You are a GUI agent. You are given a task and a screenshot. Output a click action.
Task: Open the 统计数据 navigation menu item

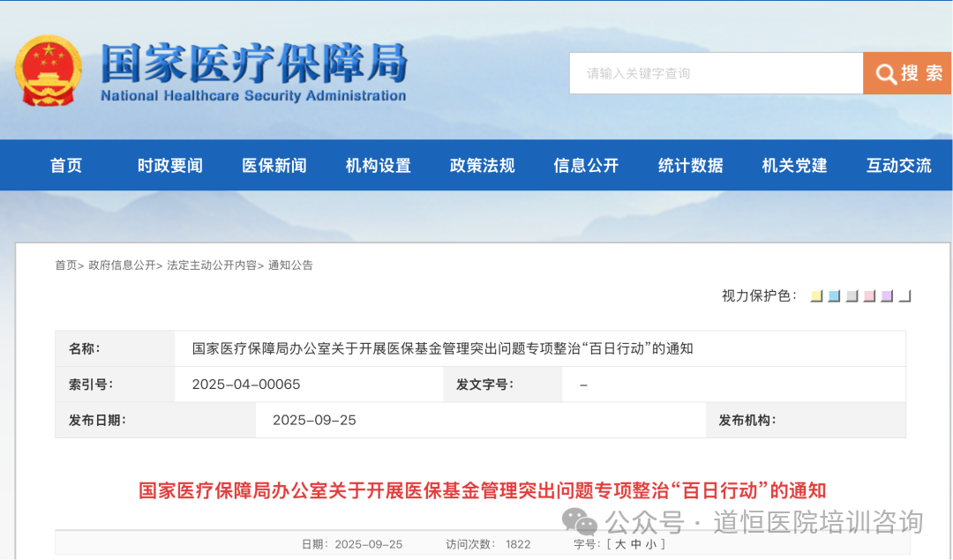pyautogui.click(x=690, y=166)
